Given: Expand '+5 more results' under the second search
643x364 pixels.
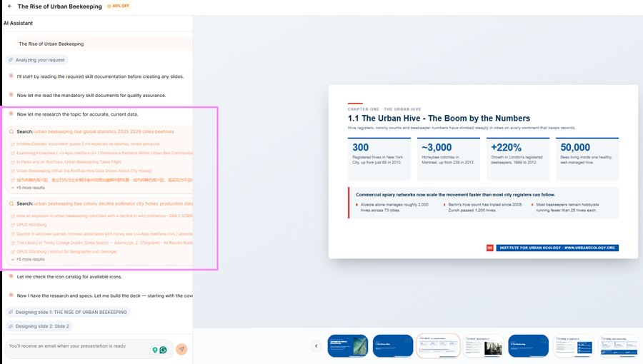Looking at the screenshot, I should (x=28, y=259).
